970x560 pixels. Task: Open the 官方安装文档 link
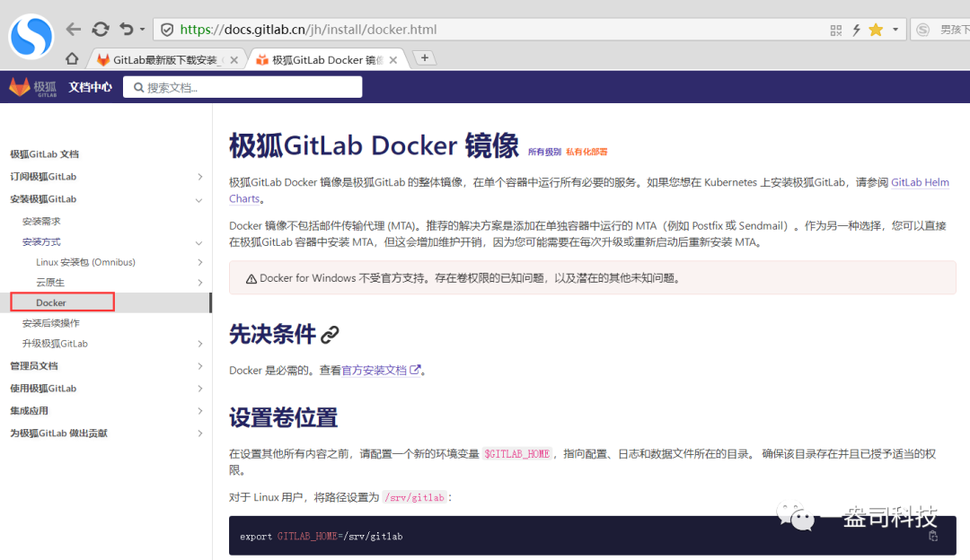[x=381, y=371]
